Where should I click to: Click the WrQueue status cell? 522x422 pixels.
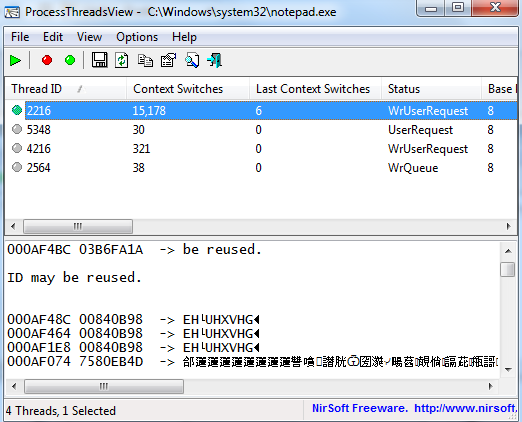click(413, 167)
